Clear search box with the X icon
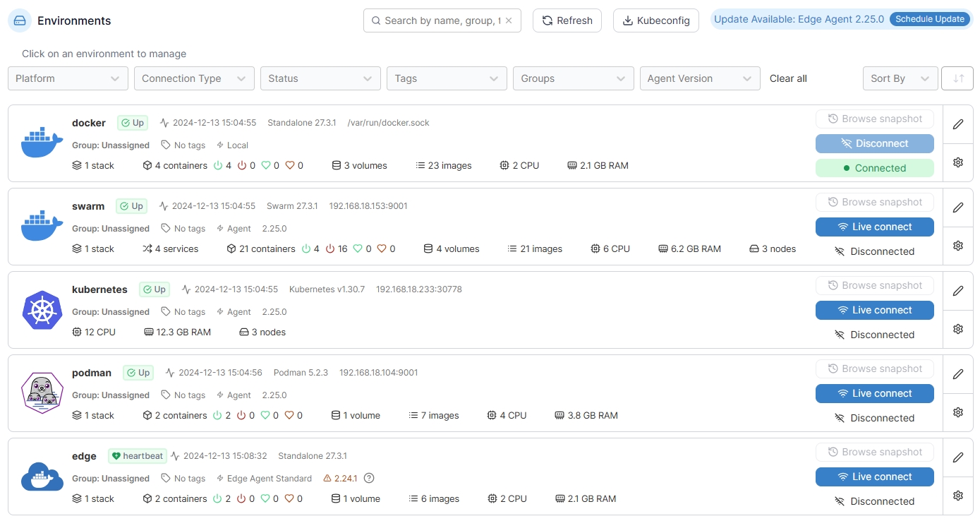980x521 pixels. point(509,20)
